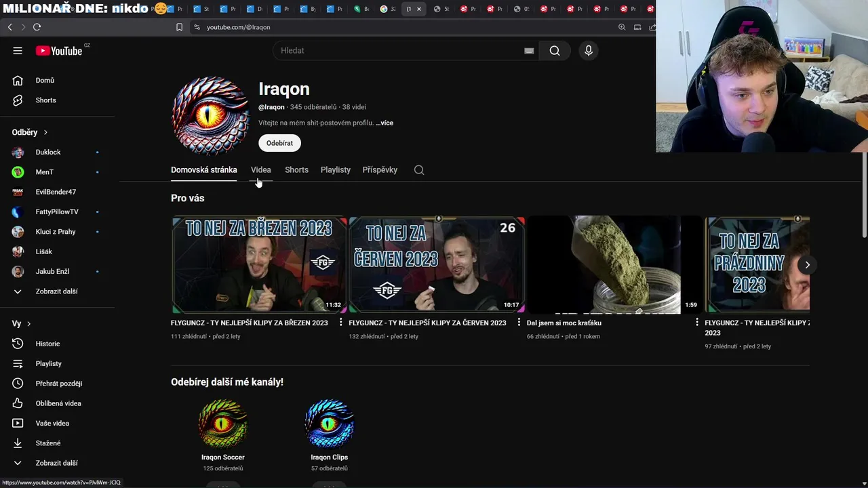Subscribe with the Odebírat button

click(279, 143)
